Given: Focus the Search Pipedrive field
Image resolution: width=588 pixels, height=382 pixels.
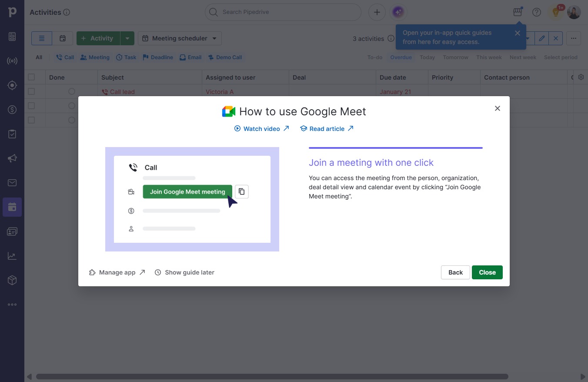Looking at the screenshot, I should tap(283, 12).
